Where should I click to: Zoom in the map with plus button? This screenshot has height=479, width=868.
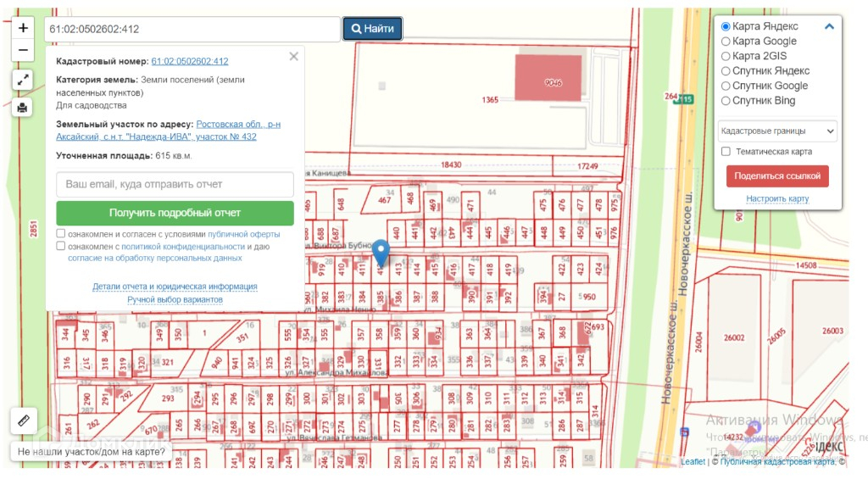[x=23, y=28]
